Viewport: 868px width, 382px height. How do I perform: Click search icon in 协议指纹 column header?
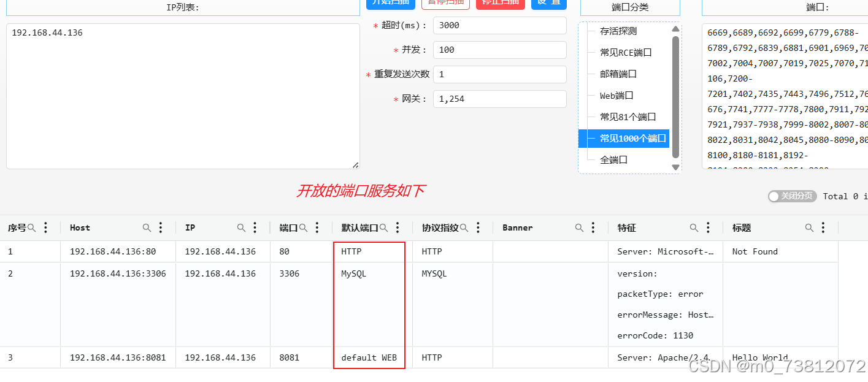[464, 227]
